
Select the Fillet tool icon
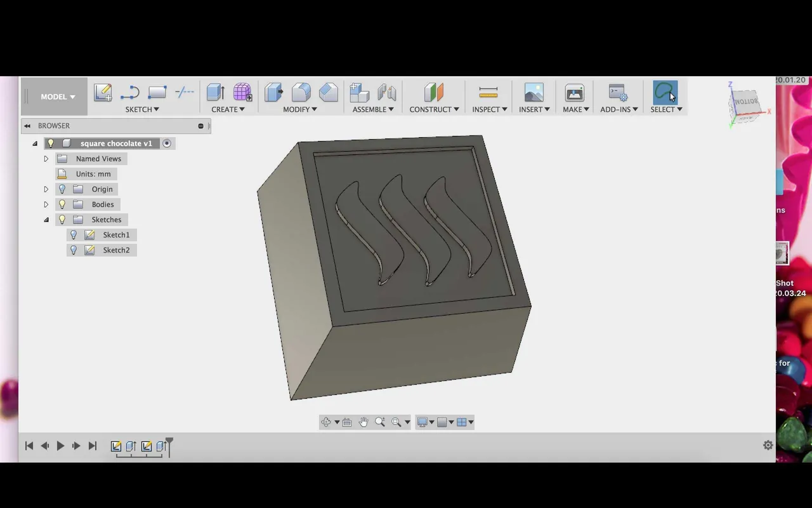point(301,93)
